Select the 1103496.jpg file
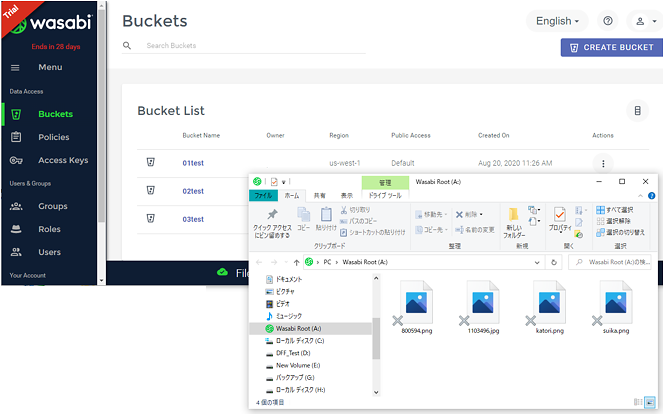This screenshot has width=665, height=414. (x=483, y=308)
